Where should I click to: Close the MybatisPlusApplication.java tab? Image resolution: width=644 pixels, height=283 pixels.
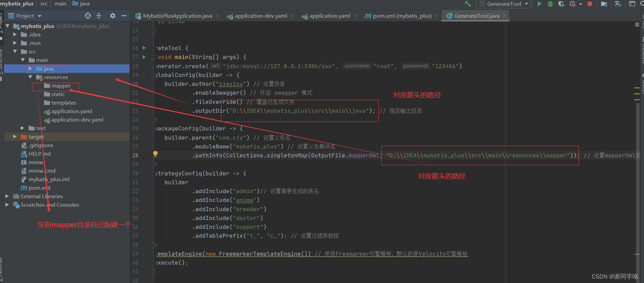pyautogui.click(x=217, y=16)
